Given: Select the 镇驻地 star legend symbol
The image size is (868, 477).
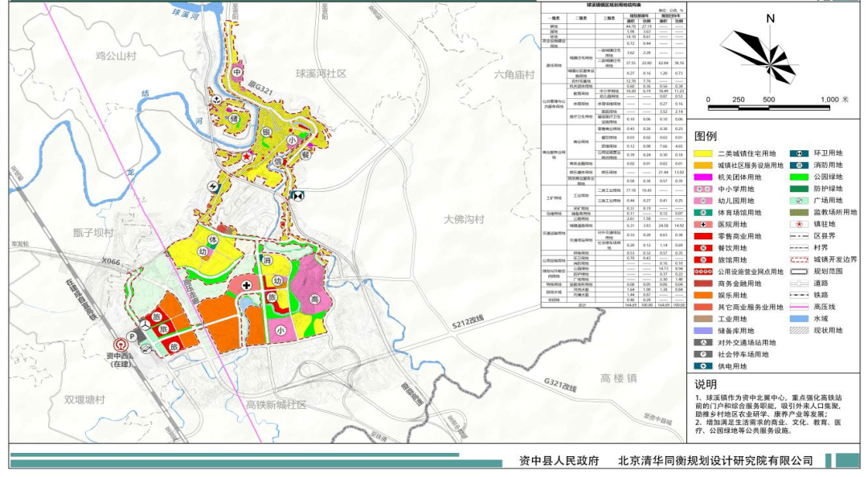Looking at the screenshot, I should 799,224.
